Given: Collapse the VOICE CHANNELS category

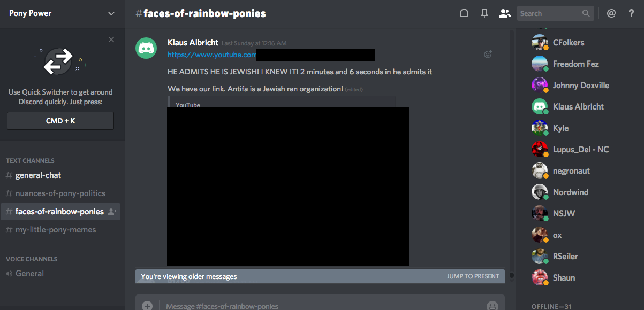Looking at the screenshot, I should tap(32, 259).
